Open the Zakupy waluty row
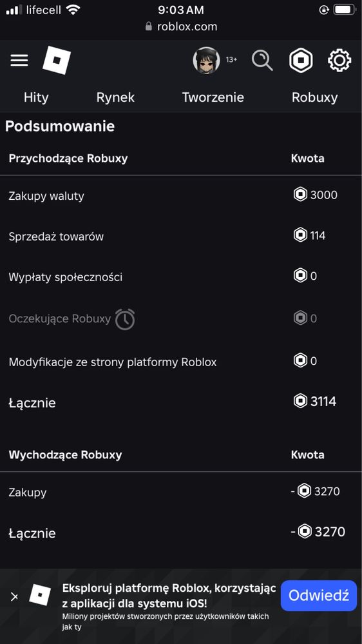Screen dimensions: 362x644 tap(181, 195)
